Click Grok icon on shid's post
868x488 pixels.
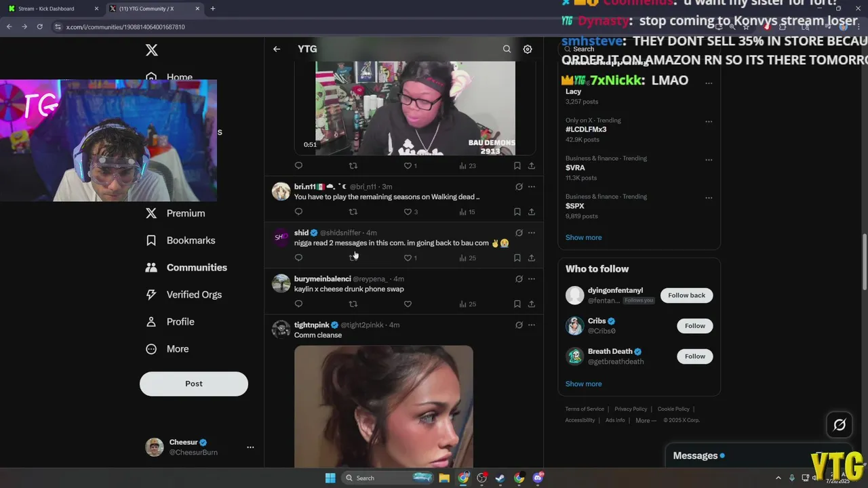pos(519,232)
